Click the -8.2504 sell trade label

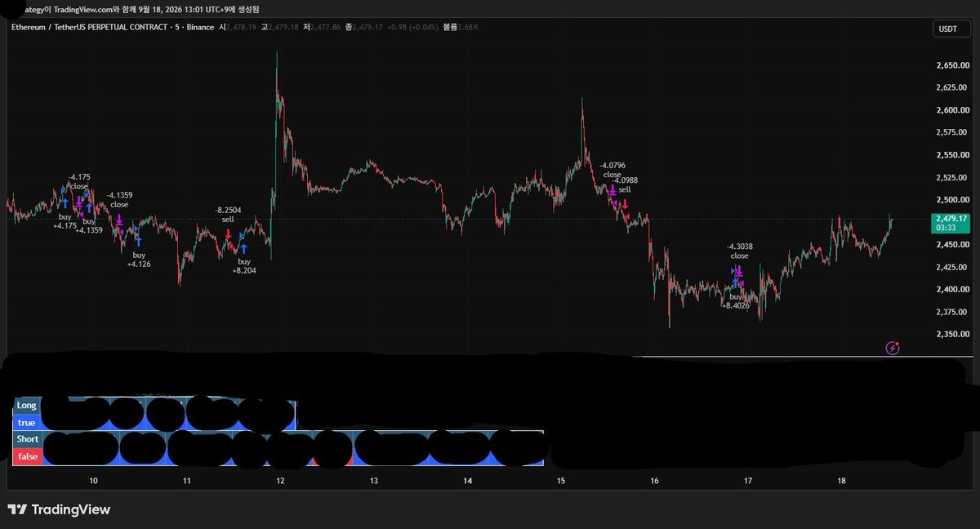click(228, 215)
